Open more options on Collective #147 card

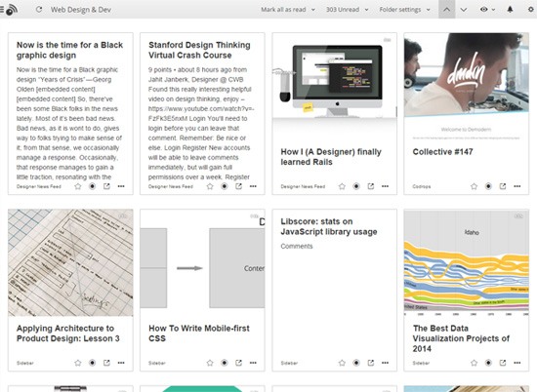517,186
